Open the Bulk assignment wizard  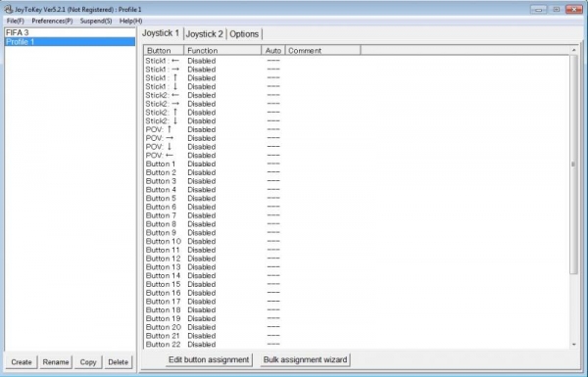click(x=305, y=359)
